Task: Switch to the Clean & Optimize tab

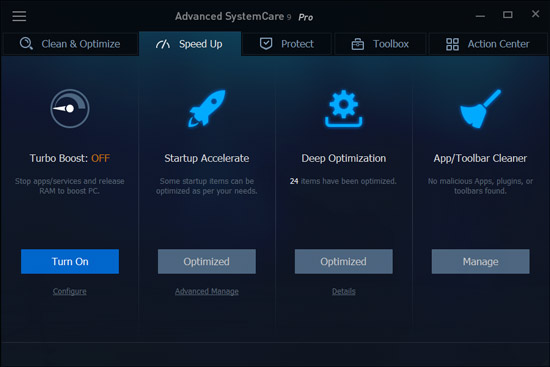Action: (x=70, y=44)
